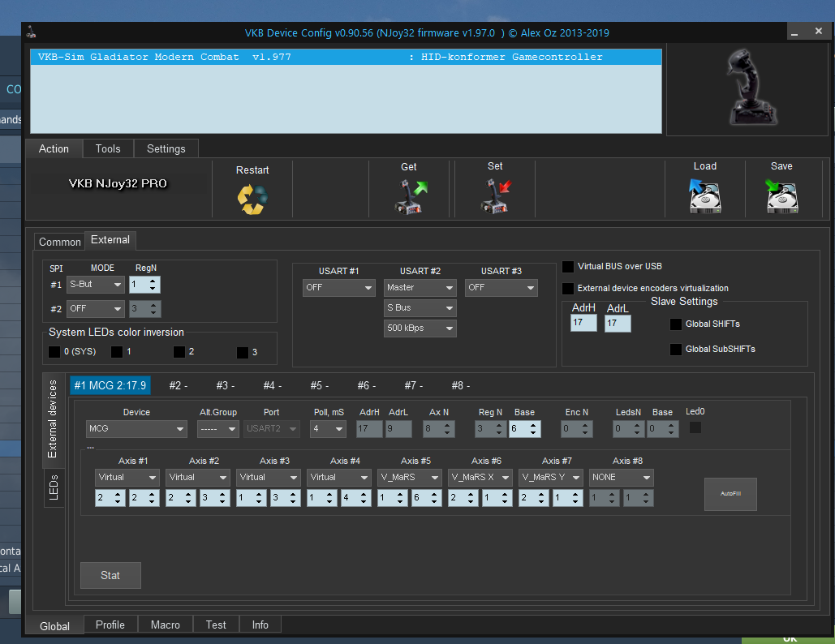Select external device tab #5
The width and height of the screenshot is (835, 644).
(319, 385)
